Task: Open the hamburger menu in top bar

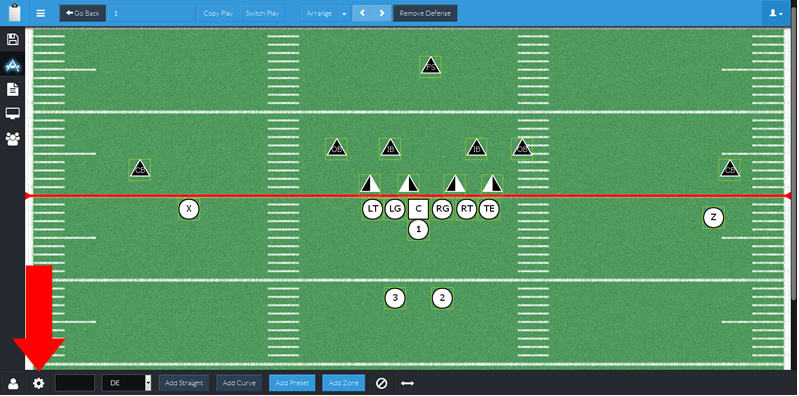Action: pos(40,13)
